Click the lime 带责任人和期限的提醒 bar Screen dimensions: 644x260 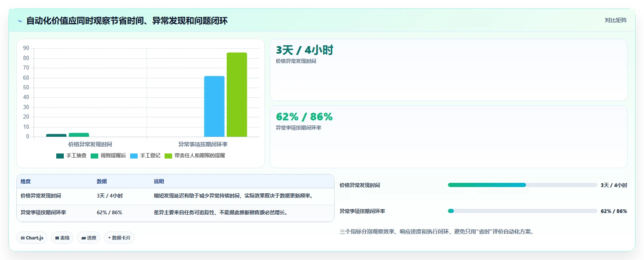tap(237, 95)
